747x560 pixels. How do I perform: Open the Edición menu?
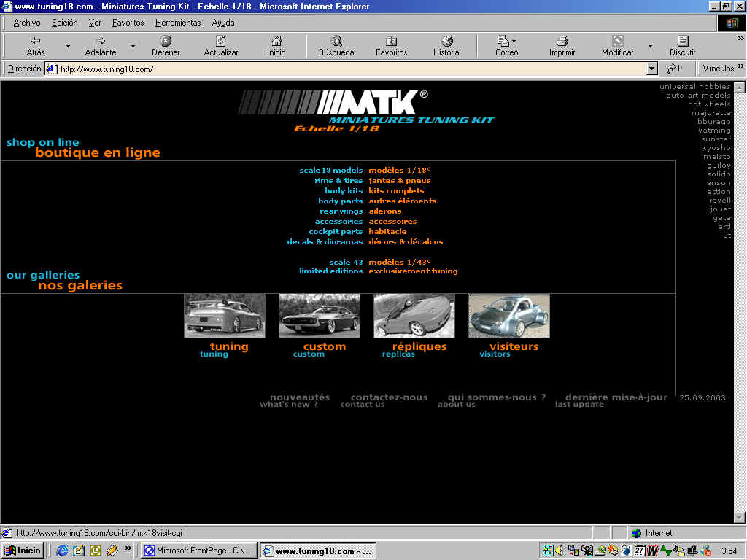click(x=64, y=23)
